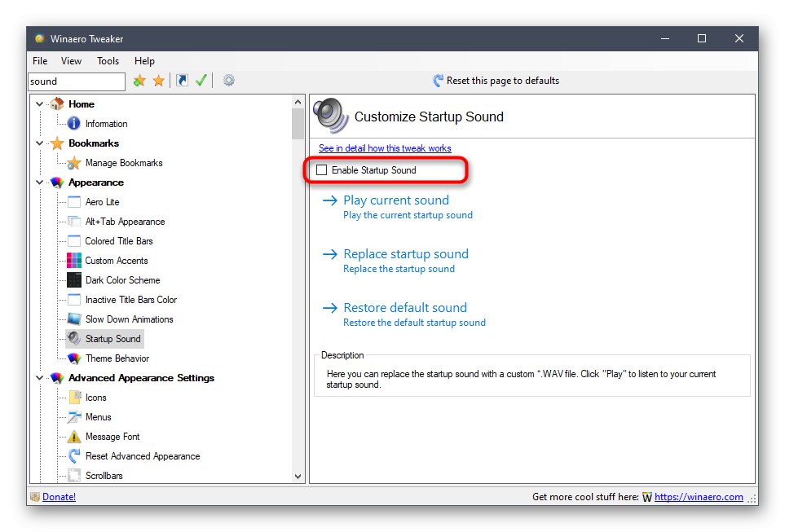Click the Manage Bookmarks star icon
The width and height of the screenshot is (785, 532).
click(73, 163)
